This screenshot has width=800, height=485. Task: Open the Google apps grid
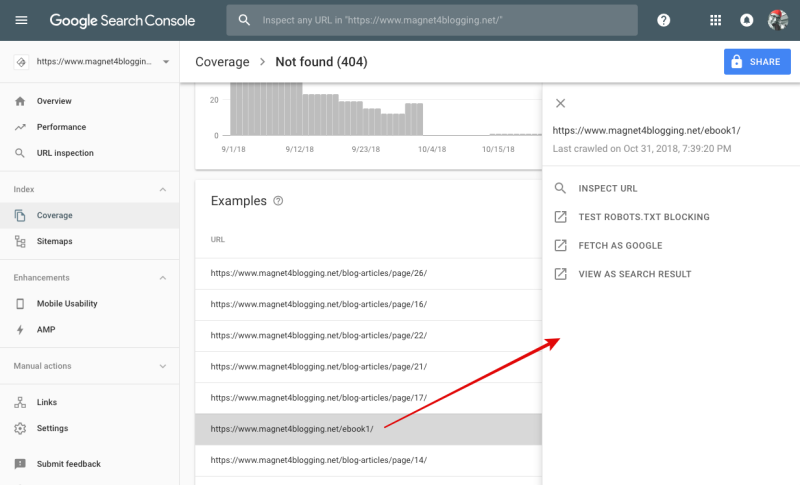[x=715, y=20]
